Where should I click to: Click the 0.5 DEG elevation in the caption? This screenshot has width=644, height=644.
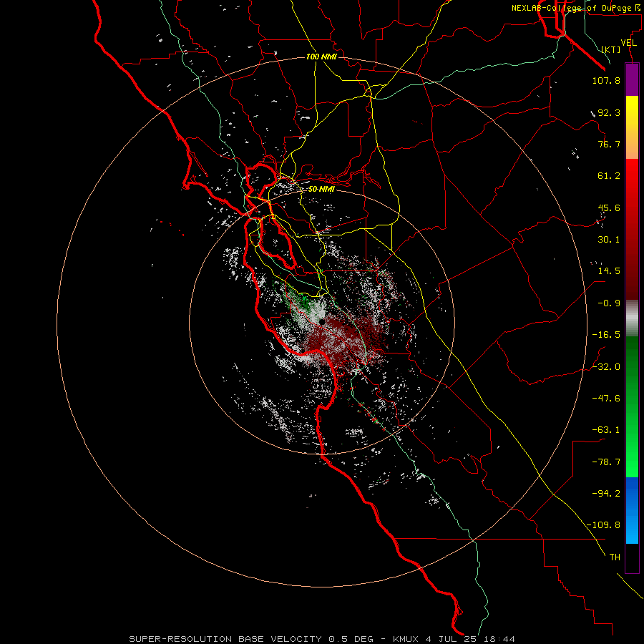351,639
